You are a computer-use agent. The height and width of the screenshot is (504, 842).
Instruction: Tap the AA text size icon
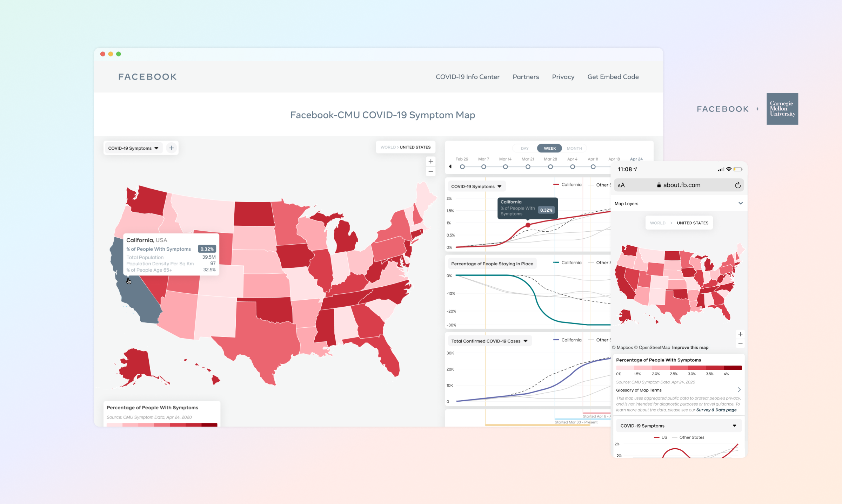coord(621,185)
